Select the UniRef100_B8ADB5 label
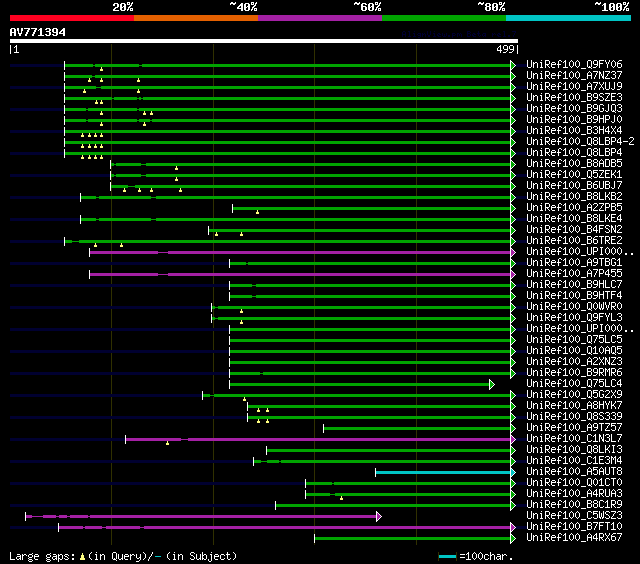This screenshot has height=564, width=640. 574,163
